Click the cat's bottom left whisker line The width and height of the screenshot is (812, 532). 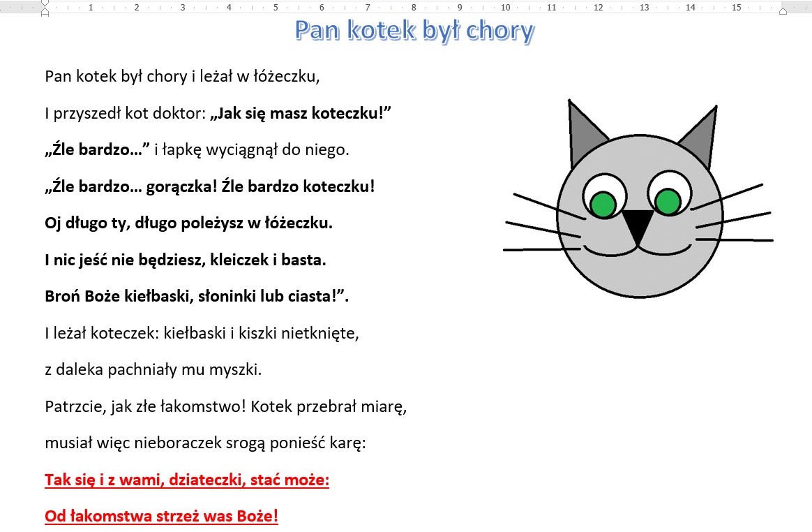[x=541, y=249]
